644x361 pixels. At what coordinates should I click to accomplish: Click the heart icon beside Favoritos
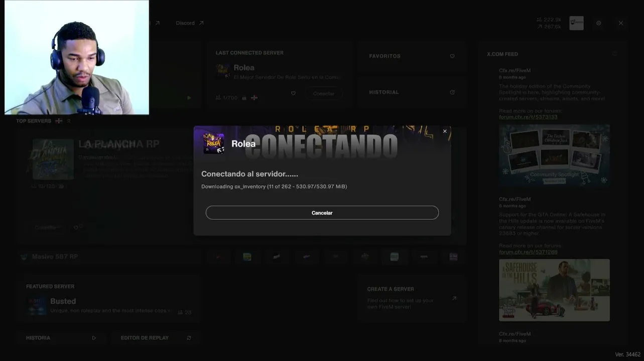click(452, 56)
